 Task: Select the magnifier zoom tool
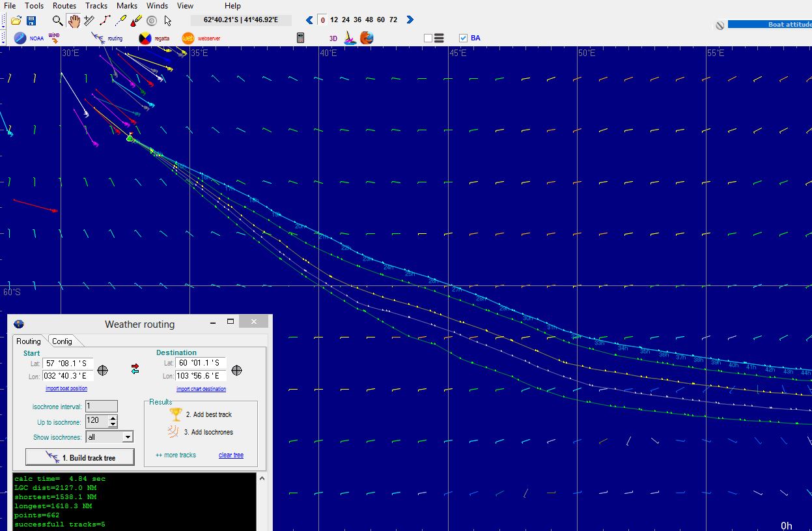(58, 21)
